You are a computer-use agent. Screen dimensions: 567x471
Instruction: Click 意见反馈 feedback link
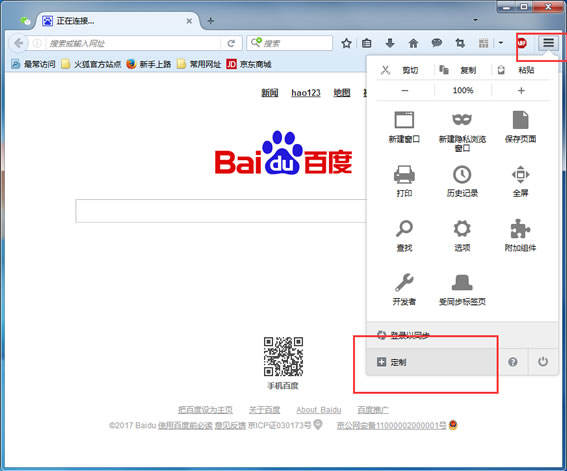point(230,425)
